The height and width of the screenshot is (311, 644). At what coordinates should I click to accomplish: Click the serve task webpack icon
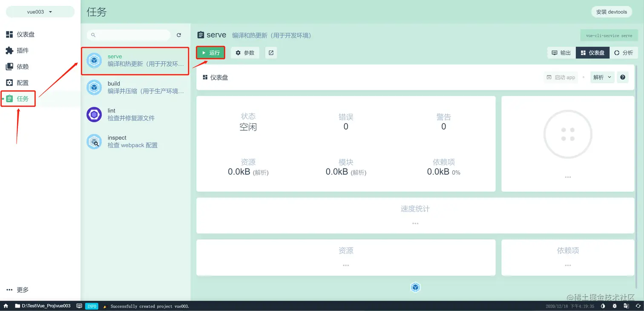(94, 60)
